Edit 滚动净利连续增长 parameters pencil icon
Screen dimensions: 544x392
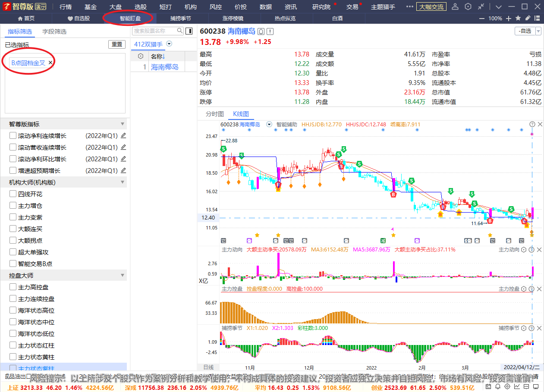coord(123,135)
